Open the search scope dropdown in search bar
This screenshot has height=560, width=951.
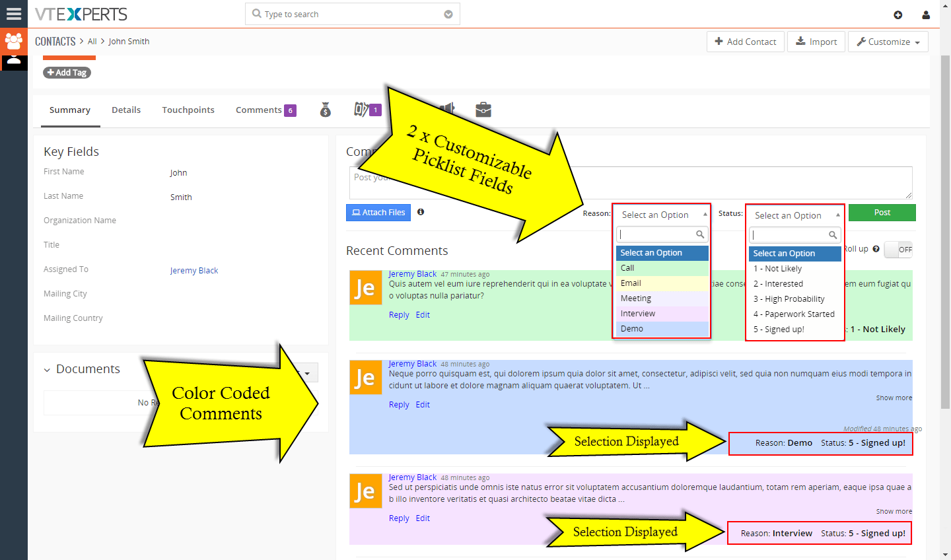pyautogui.click(x=448, y=13)
